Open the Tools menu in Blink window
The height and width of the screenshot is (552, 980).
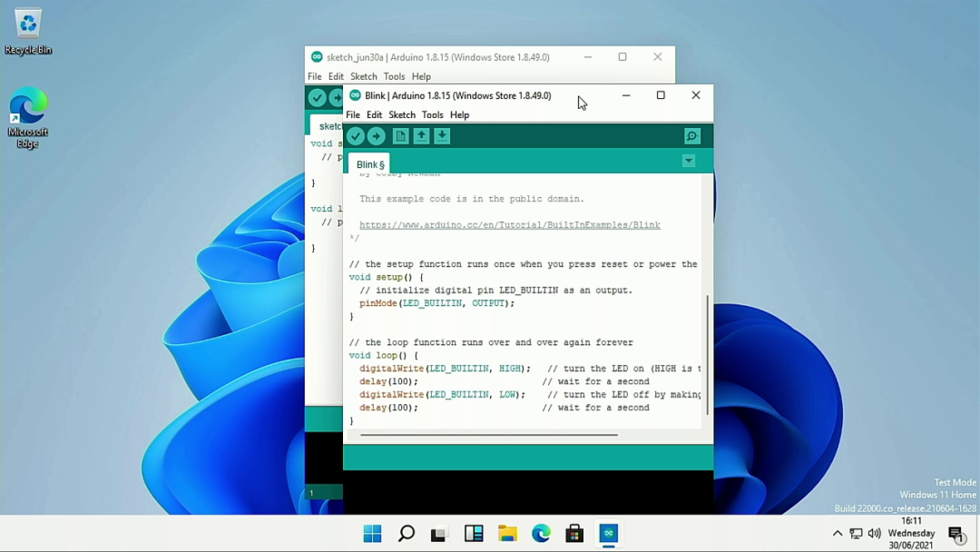[432, 115]
